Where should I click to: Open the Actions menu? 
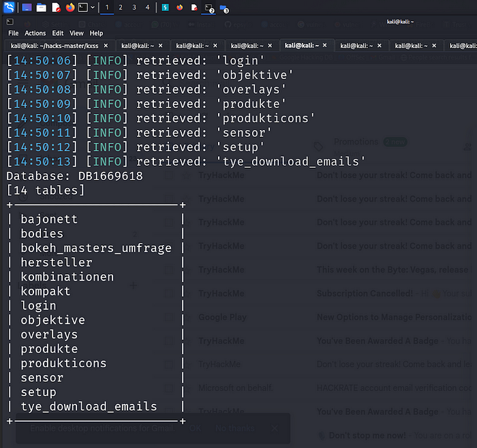pos(35,33)
